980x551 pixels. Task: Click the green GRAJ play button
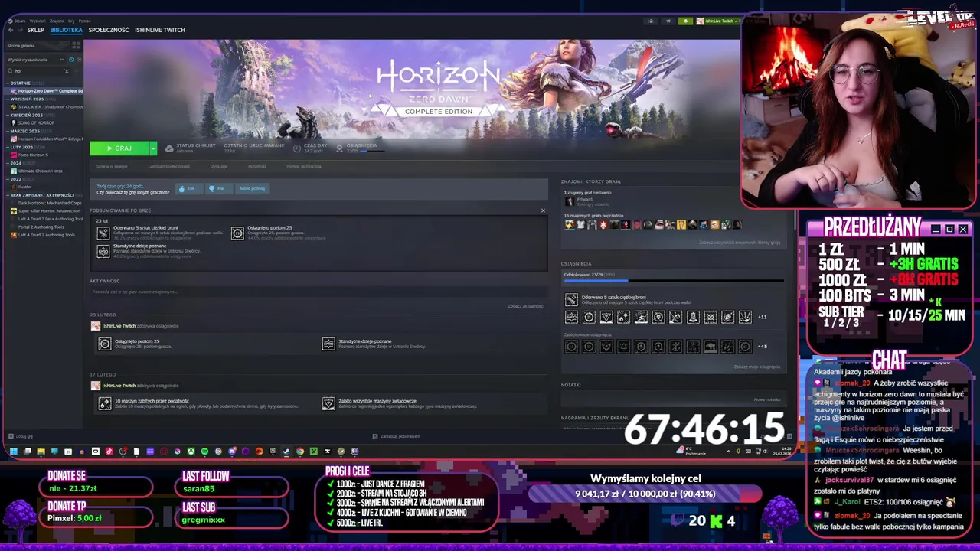[119, 148]
